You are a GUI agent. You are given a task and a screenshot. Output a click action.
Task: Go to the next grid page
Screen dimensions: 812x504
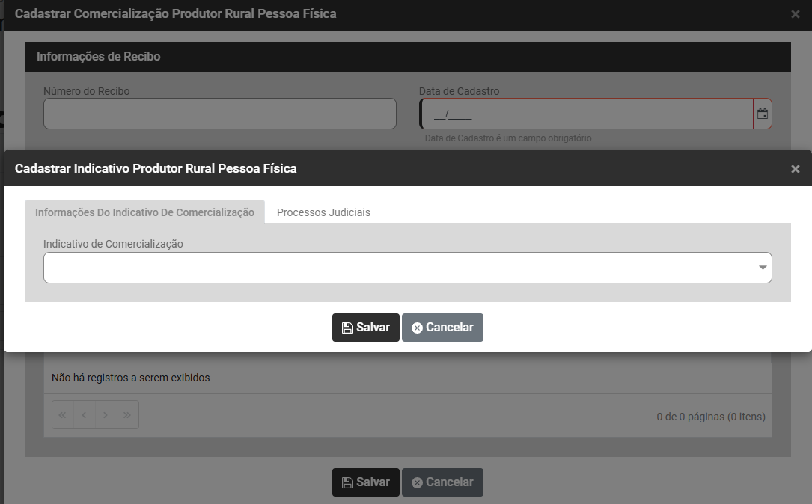pyautogui.click(x=106, y=415)
